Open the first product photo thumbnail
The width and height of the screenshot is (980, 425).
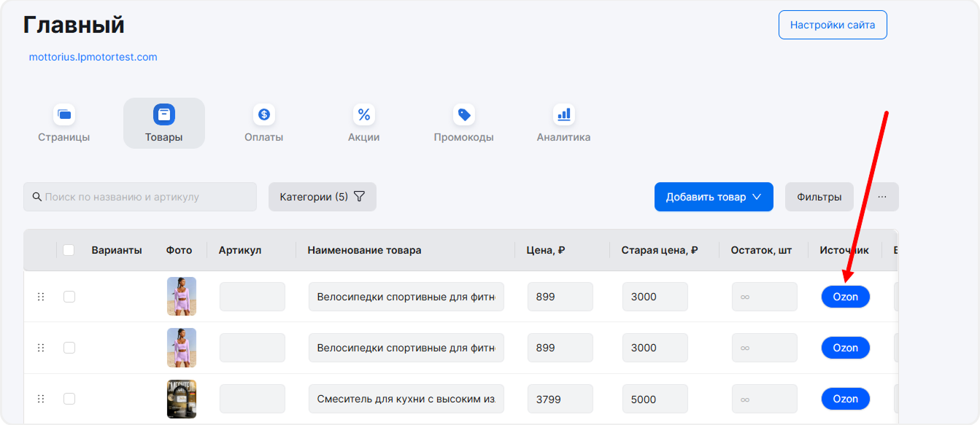(x=182, y=296)
